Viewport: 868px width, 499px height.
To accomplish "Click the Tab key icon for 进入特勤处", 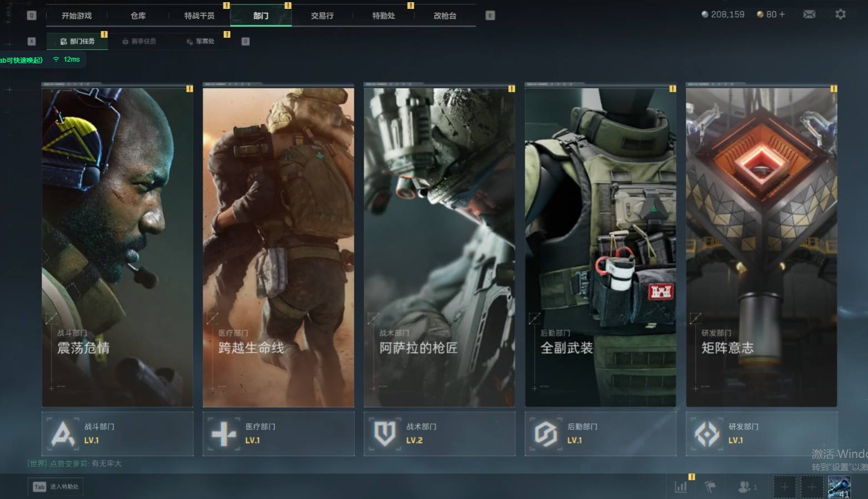I will coord(39,487).
